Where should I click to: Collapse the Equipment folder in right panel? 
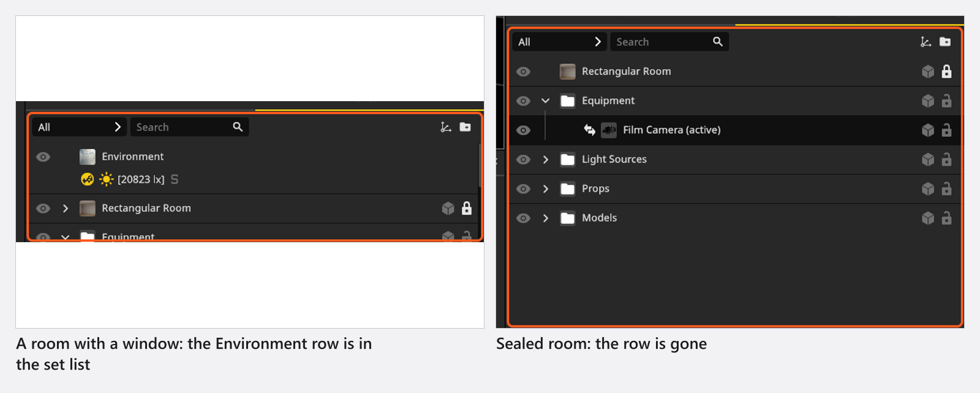point(545,101)
